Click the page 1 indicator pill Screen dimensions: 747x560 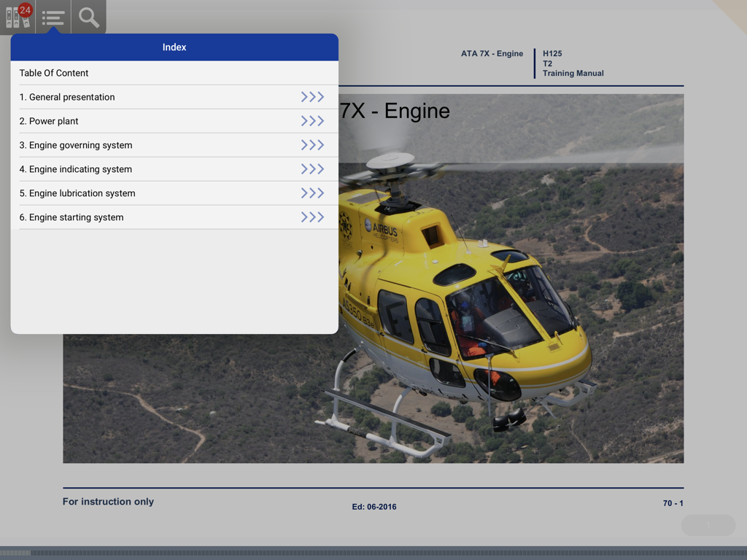click(707, 525)
